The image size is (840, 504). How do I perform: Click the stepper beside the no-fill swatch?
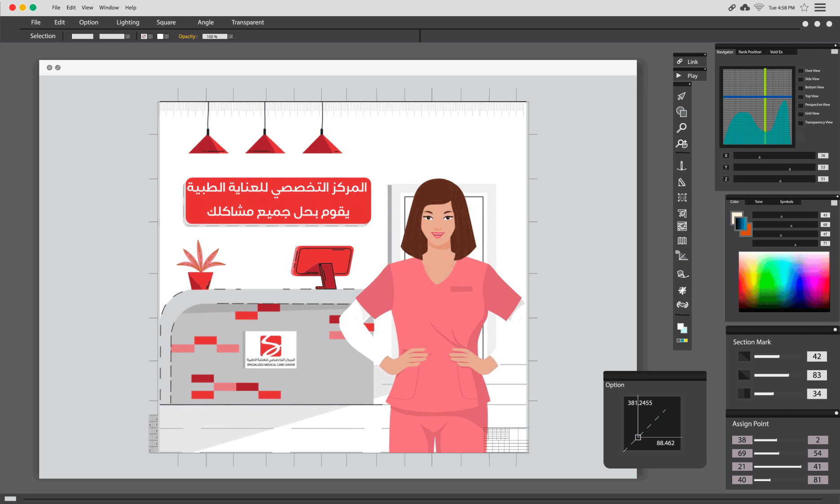150,37
